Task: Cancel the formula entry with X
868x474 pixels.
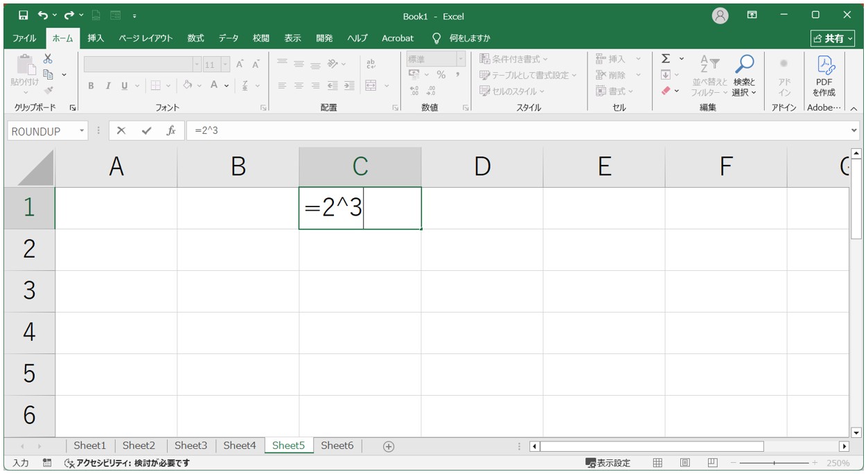Action: [121, 130]
